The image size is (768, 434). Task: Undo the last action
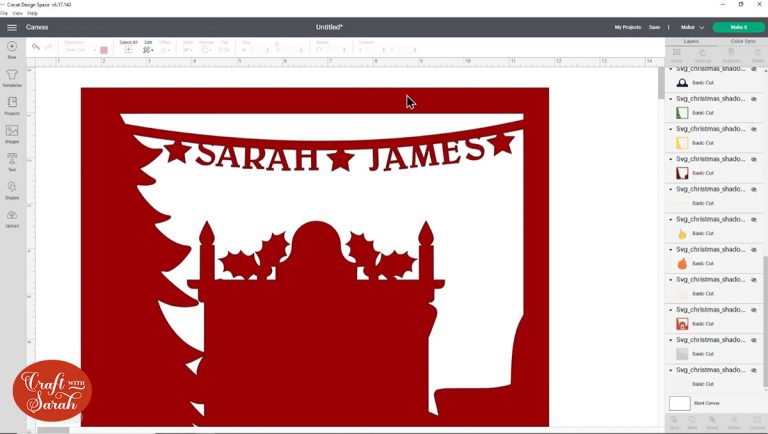pyautogui.click(x=36, y=47)
